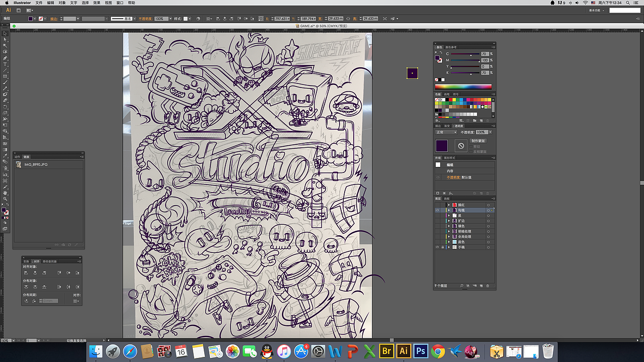
Task: Click the vertical distribute top icon
Action: pos(27,287)
